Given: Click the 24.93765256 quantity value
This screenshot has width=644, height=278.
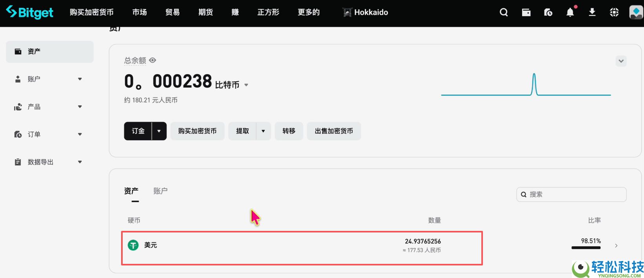Looking at the screenshot, I should click(x=423, y=241).
